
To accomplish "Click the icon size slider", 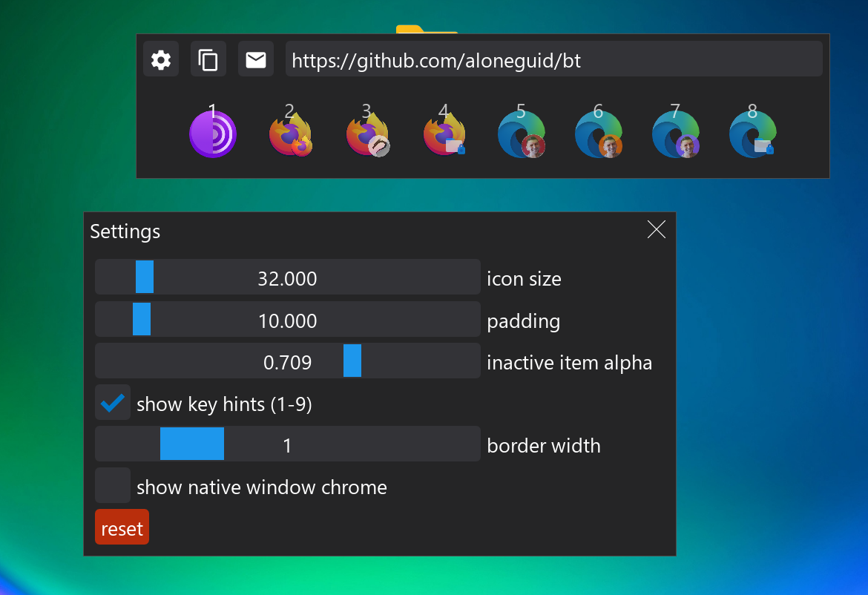I will [288, 277].
